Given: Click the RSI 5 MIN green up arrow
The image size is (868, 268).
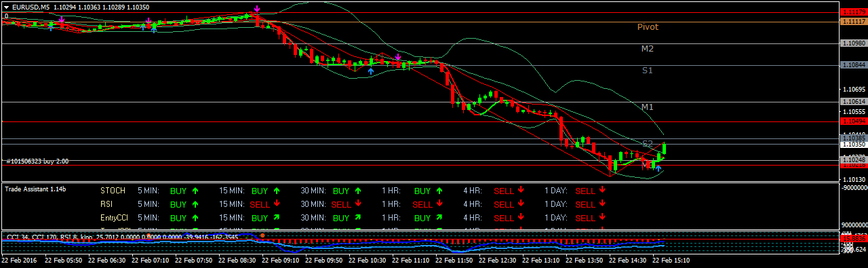Looking at the screenshot, I should point(195,204).
